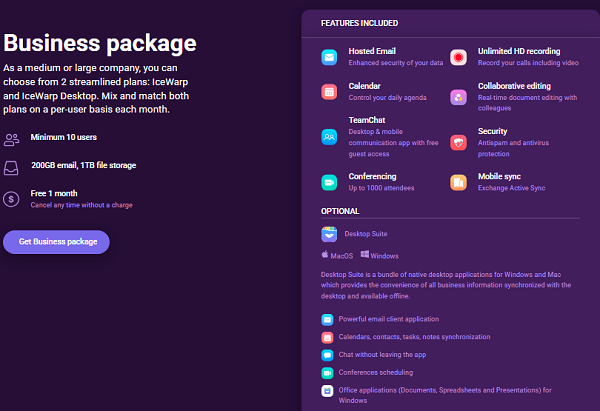Click the TeamChat feature icon
Image resolution: width=600 pixels, height=411 pixels.
pyautogui.click(x=329, y=136)
